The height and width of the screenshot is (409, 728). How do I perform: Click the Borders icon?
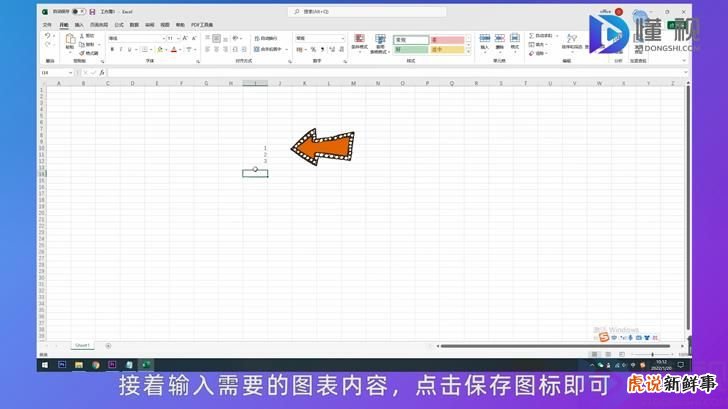[144, 49]
